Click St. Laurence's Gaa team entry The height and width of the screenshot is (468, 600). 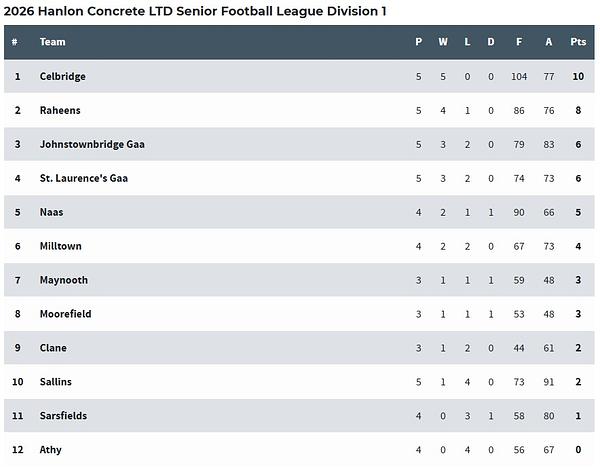(83, 178)
